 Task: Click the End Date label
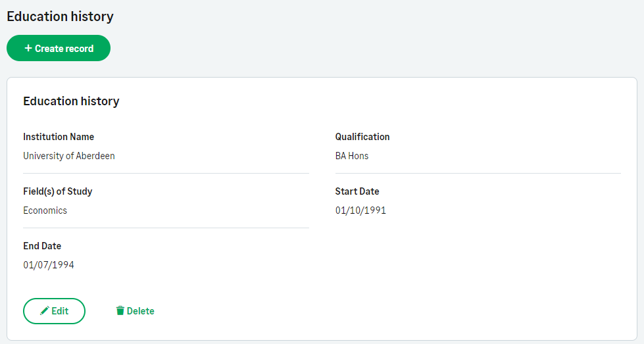[42, 246]
